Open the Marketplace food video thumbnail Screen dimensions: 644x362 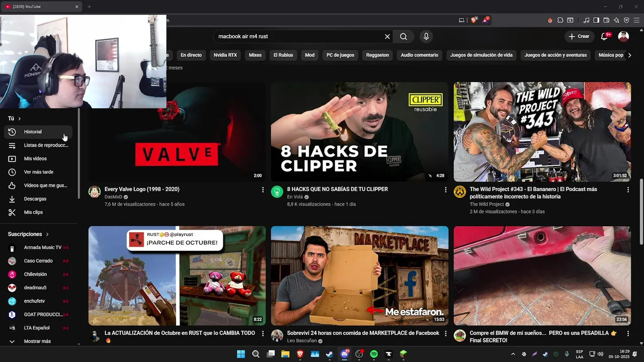(359, 276)
